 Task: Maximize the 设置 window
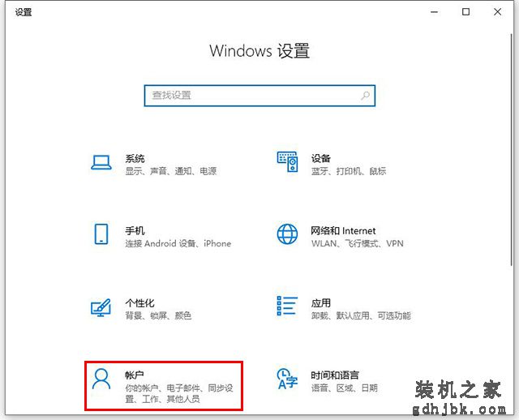pyautogui.click(x=465, y=12)
